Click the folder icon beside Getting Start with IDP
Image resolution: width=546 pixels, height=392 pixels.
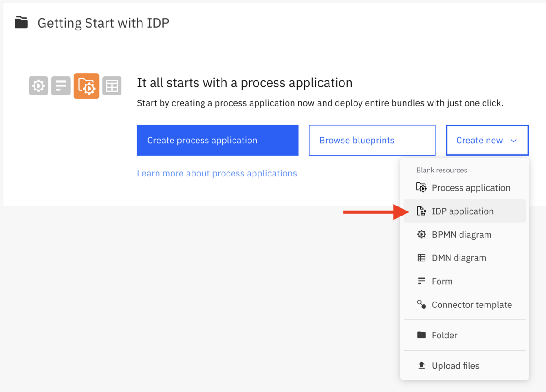(x=21, y=22)
